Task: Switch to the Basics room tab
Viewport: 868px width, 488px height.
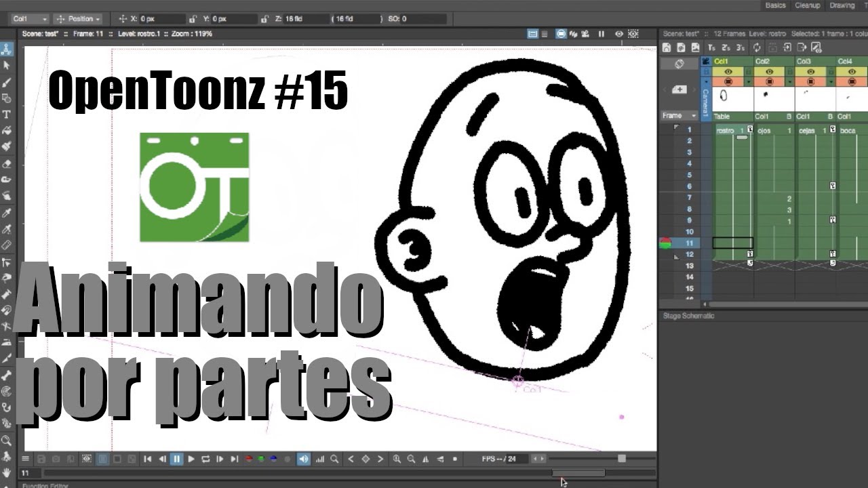Action: 775,5
